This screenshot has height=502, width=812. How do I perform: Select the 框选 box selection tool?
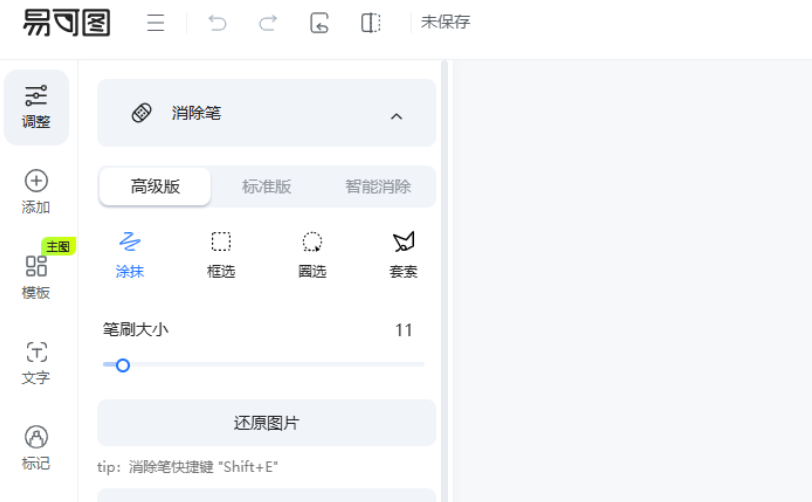[x=221, y=255]
